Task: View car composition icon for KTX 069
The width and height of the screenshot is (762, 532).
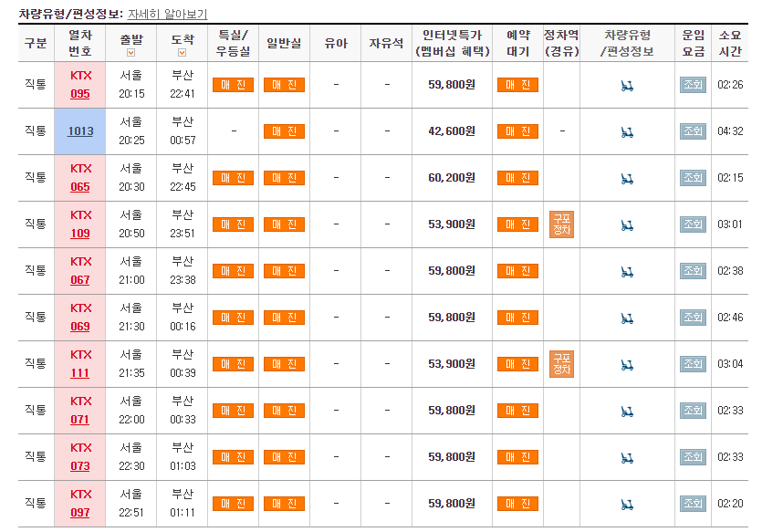Action: 627,318
